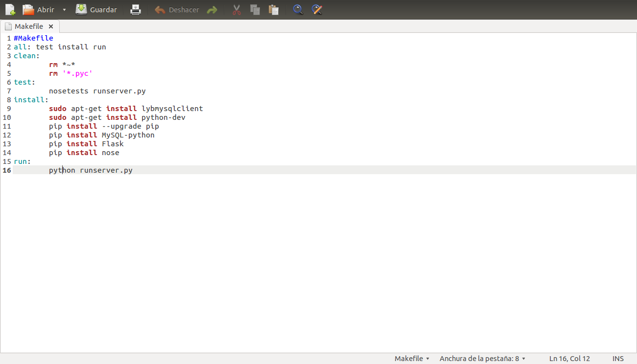The width and height of the screenshot is (637, 364).
Task: Click the Rehacer (redo) arrow icon
Action: 212,9
